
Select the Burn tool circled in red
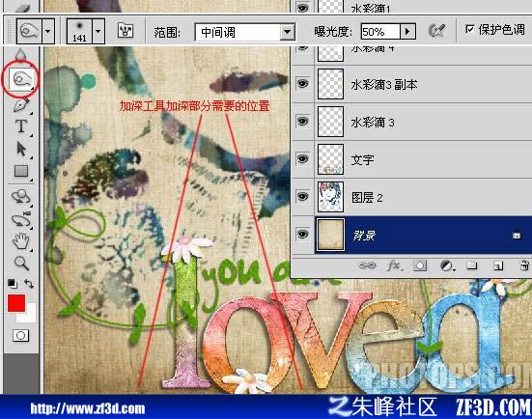21,79
